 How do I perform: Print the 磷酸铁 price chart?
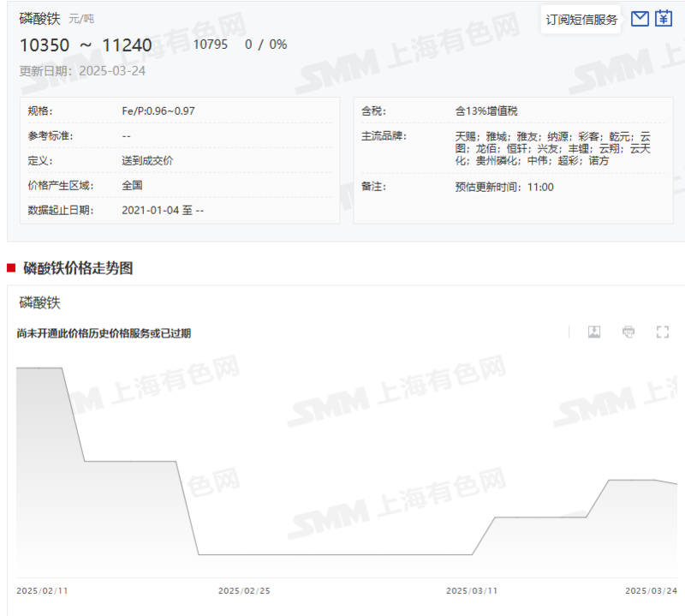tap(628, 332)
